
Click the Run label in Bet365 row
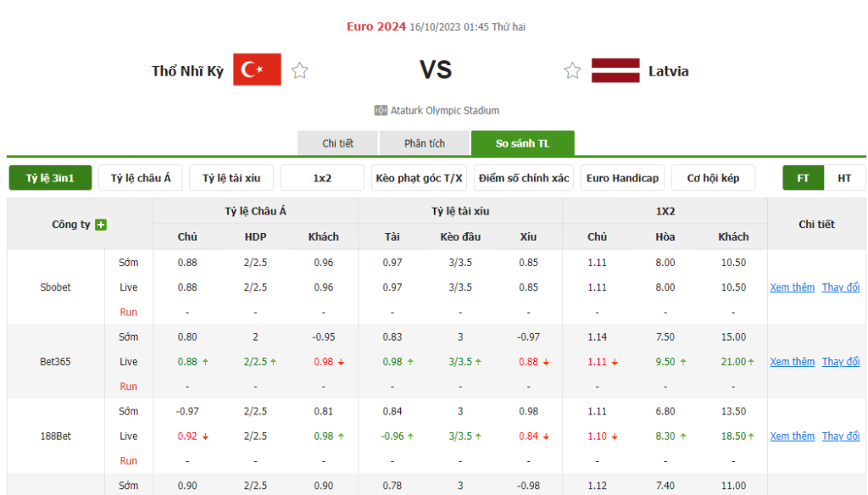point(129,387)
